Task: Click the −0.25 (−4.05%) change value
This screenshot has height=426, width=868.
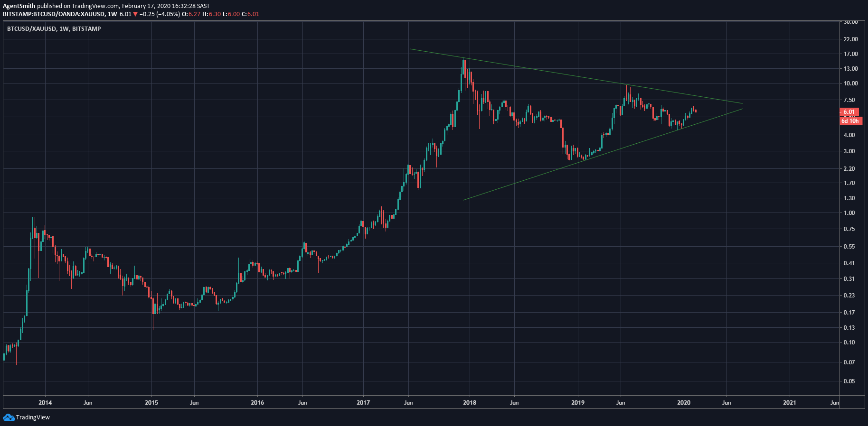Action: tap(160, 14)
